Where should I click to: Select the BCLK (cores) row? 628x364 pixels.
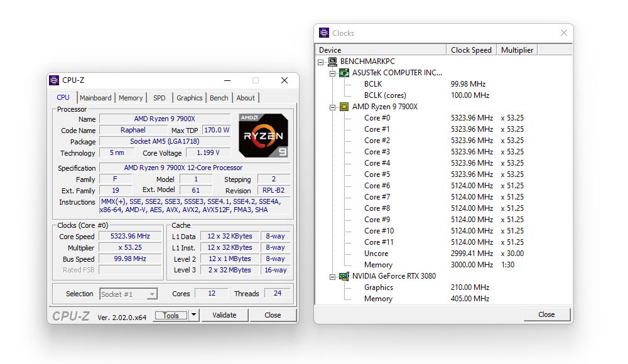coord(444,95)
